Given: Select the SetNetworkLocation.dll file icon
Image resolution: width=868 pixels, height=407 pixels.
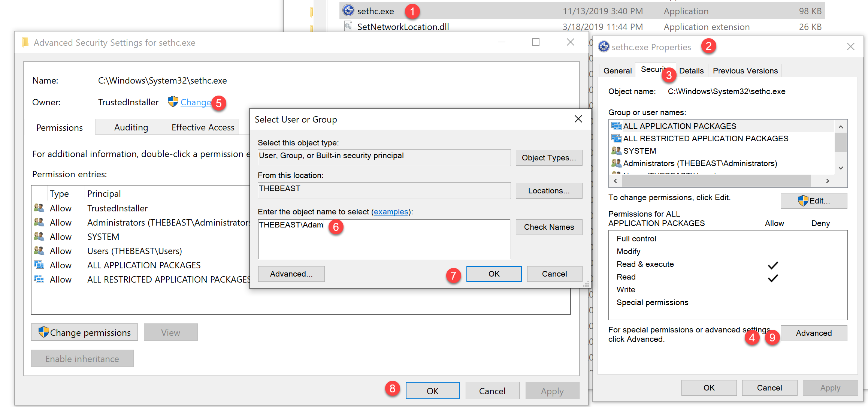Looking at the screenshot, I should (x=348, y=26).
